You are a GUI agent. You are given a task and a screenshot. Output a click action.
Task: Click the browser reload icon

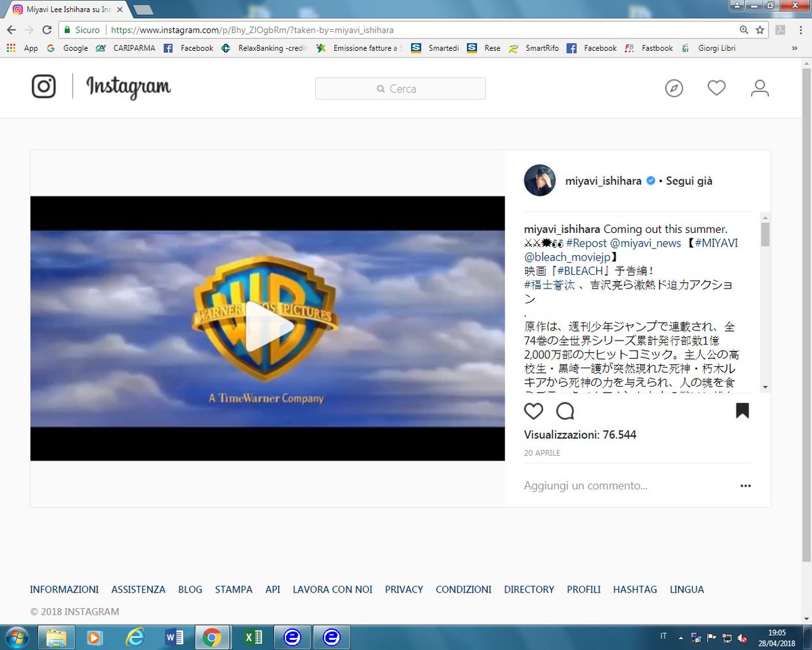click(47, 30)
